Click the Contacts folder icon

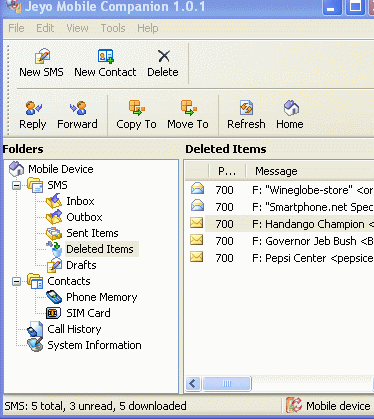point(35,281)
